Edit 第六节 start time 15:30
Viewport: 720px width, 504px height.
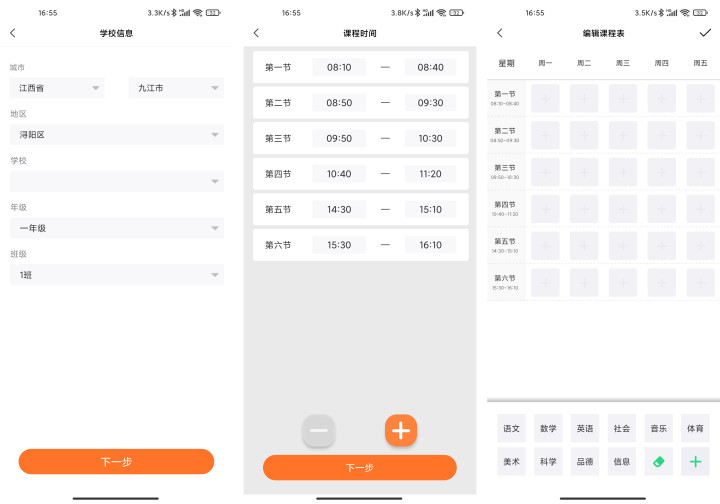click(x=339, y=245)
